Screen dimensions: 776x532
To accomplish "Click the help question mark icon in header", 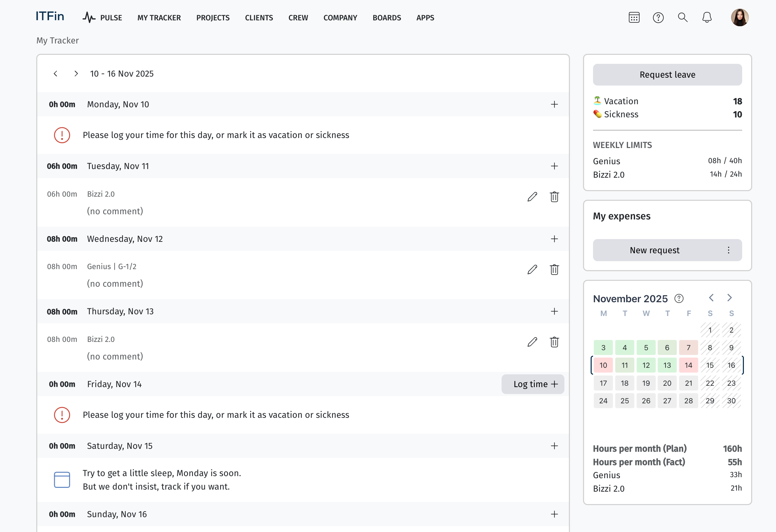I will pos(658,18).
